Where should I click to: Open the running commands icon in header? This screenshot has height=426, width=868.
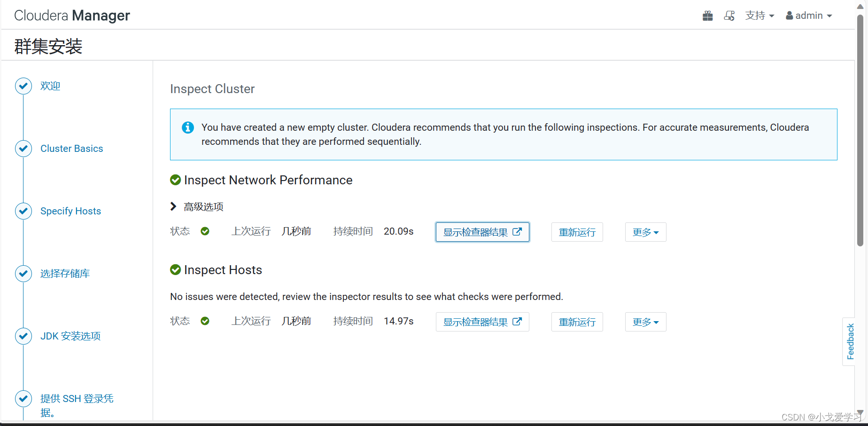(729, 16)
